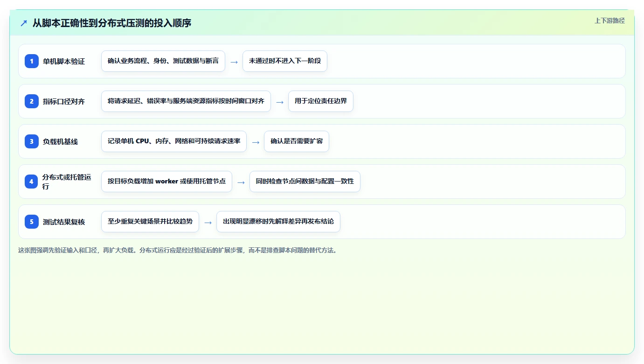The height and width of the screenshot is (364, 644).
Task: Click the arrow icon beside the title
Action: (x=24, y=23)
